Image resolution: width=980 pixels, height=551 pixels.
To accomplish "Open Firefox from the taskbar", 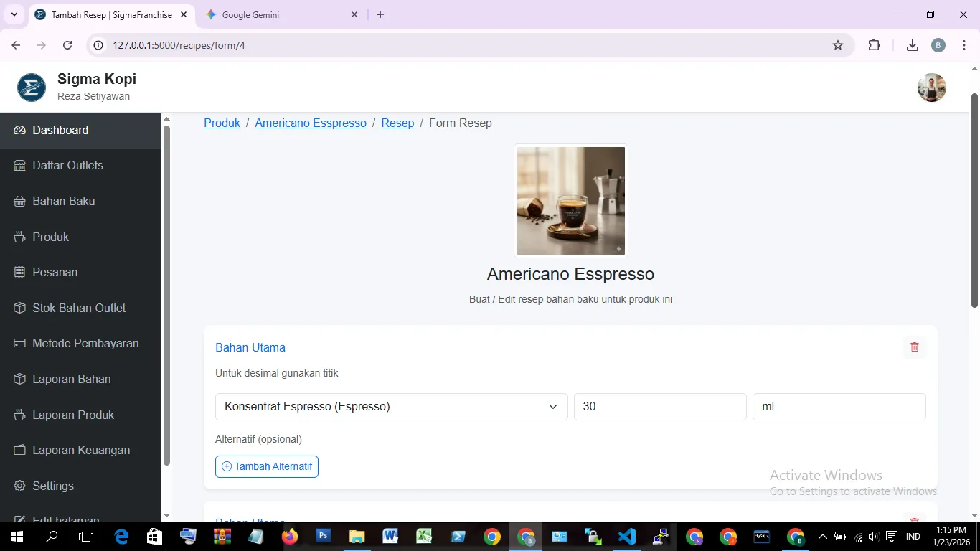I will (x=290, y=537).
